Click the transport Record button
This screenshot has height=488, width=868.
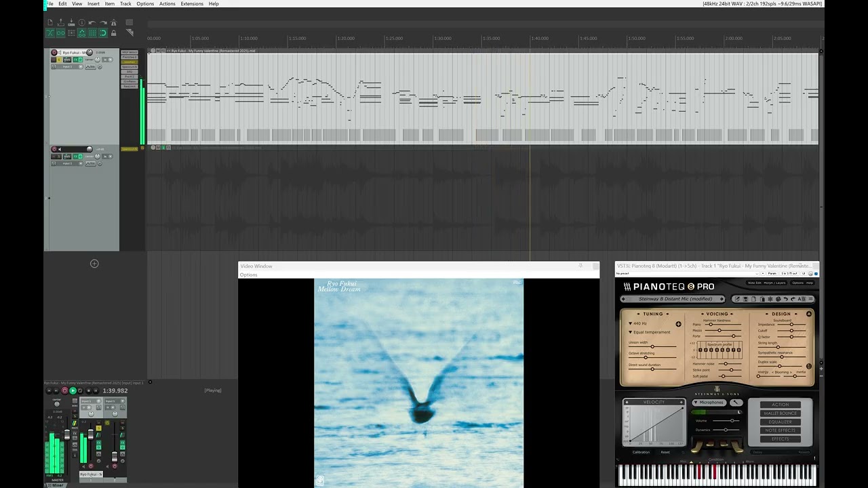coord(64,390)
